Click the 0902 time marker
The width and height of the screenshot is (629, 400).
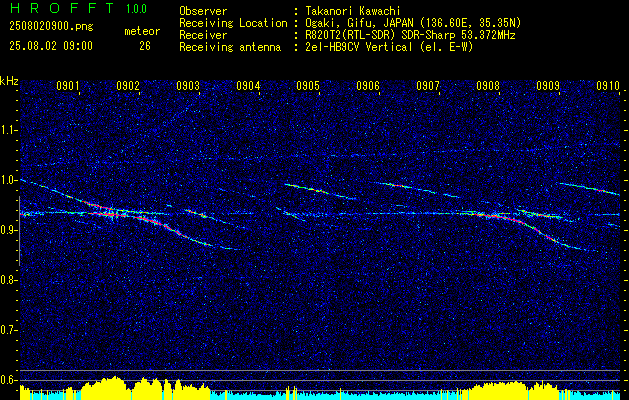128,85
